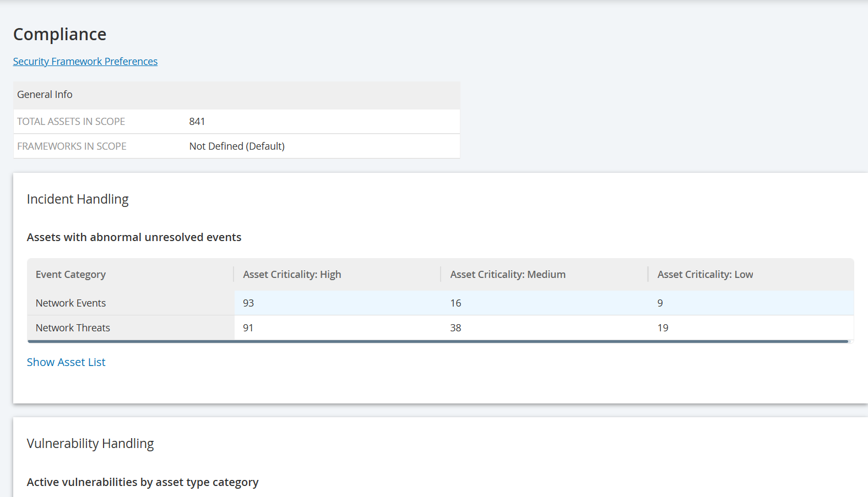Click the Not Defined (Default) frameworks value

[237, 146]
